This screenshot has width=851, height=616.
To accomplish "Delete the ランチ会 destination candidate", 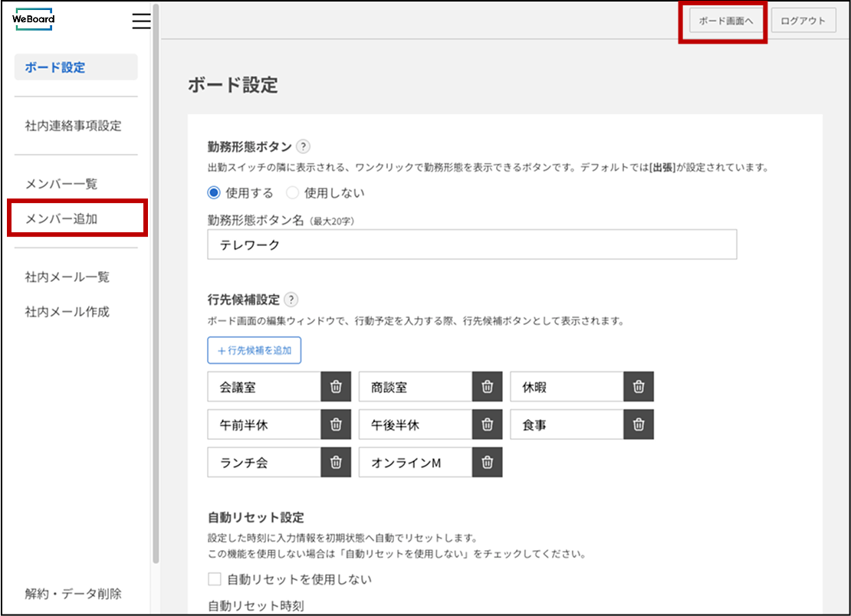I will [x=335, y=462].
